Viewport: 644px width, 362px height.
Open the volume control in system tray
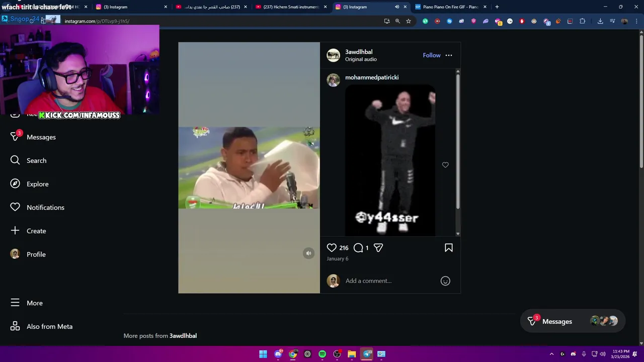(x=603, y=354)
